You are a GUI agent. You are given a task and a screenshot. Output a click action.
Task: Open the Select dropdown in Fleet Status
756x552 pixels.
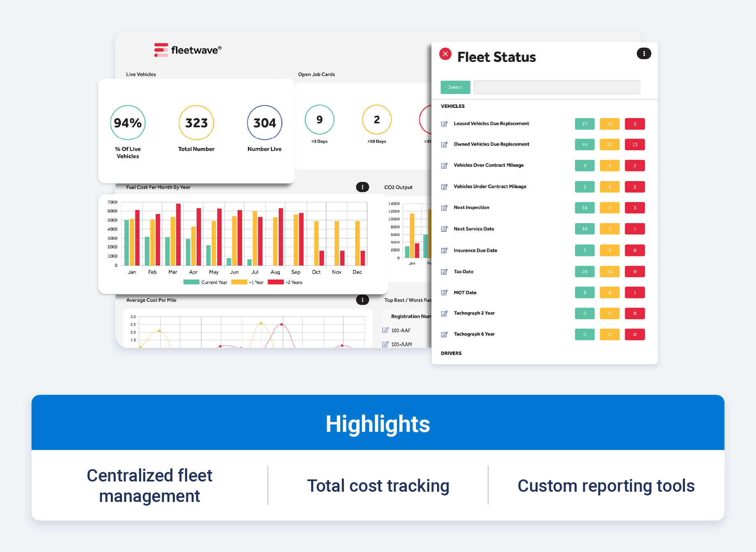(x=455, y=87)
